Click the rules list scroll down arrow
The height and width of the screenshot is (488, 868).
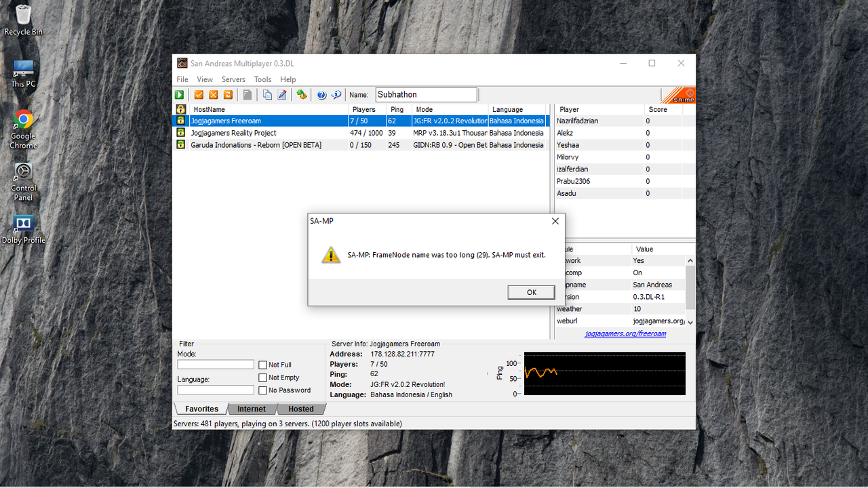tap(690, 322)
